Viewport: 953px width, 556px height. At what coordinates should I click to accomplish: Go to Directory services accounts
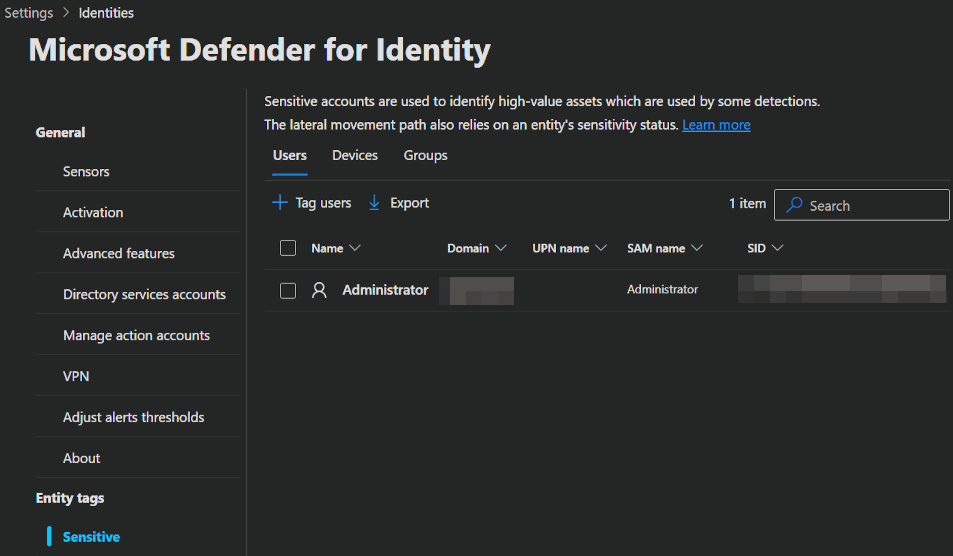144,295
